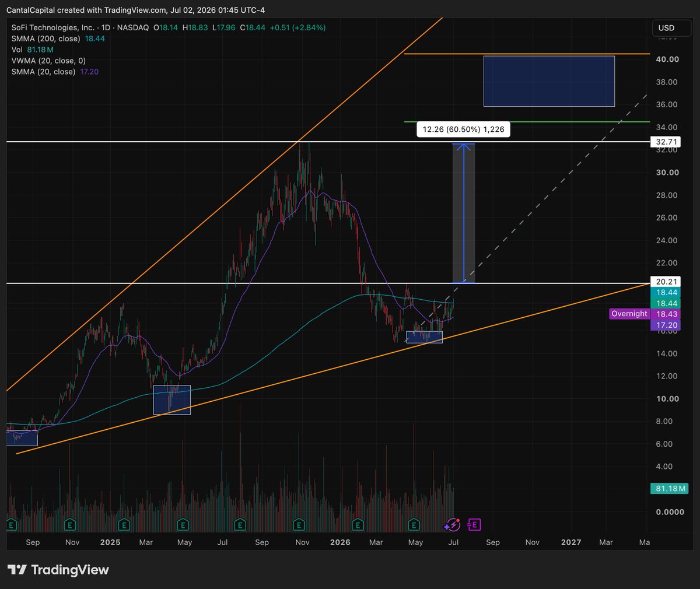Click the 81.18M volume axis label

coord(670,489)
